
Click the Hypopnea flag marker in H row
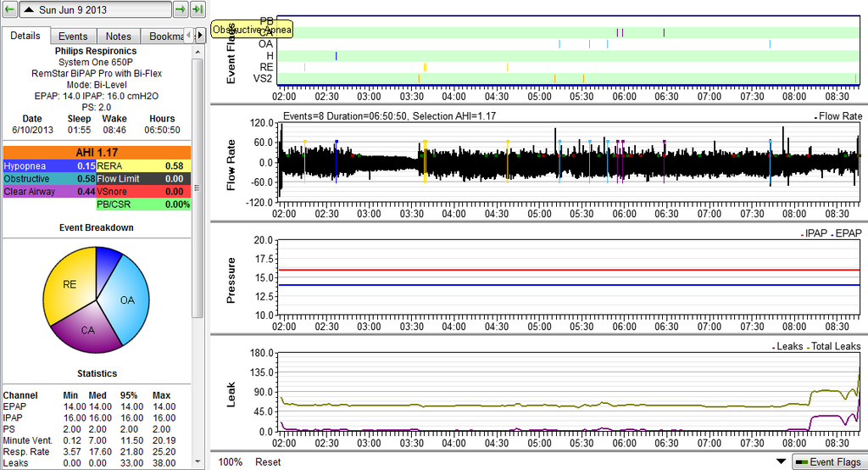pyautogui.click(x=336, y=56)
